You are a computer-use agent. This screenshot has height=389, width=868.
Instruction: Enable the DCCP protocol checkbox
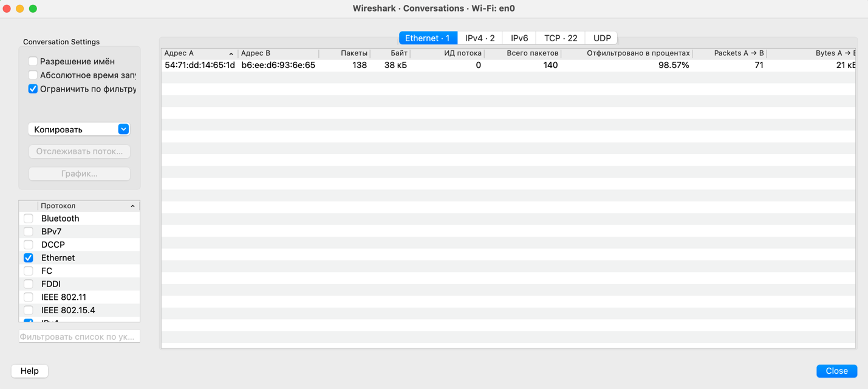click(x=29, y=245)
